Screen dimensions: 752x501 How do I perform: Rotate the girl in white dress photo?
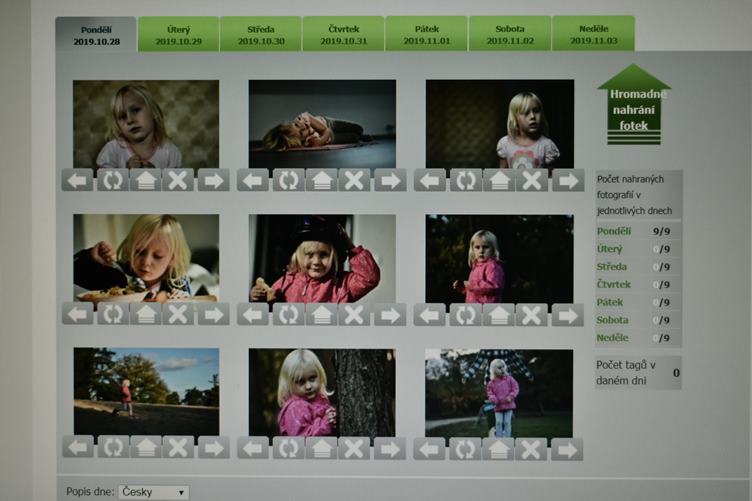coord(465,181)
